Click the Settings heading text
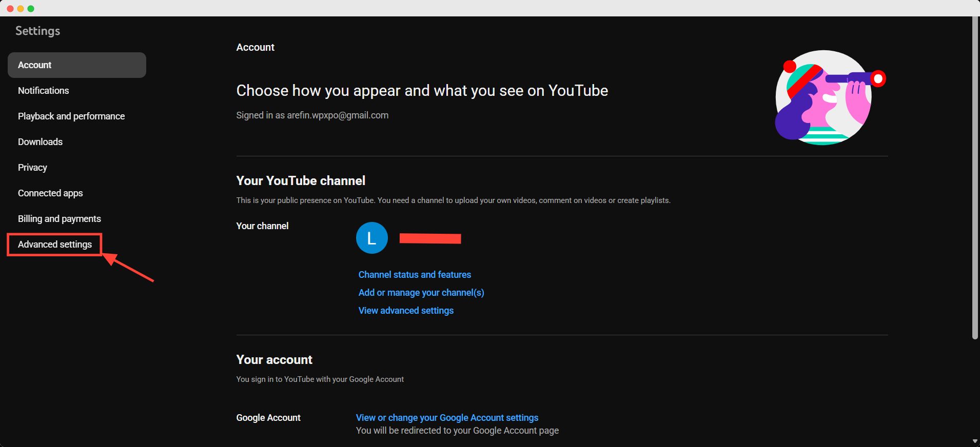Viewport: 980px width, 447px height. click(x=37, y=31)
